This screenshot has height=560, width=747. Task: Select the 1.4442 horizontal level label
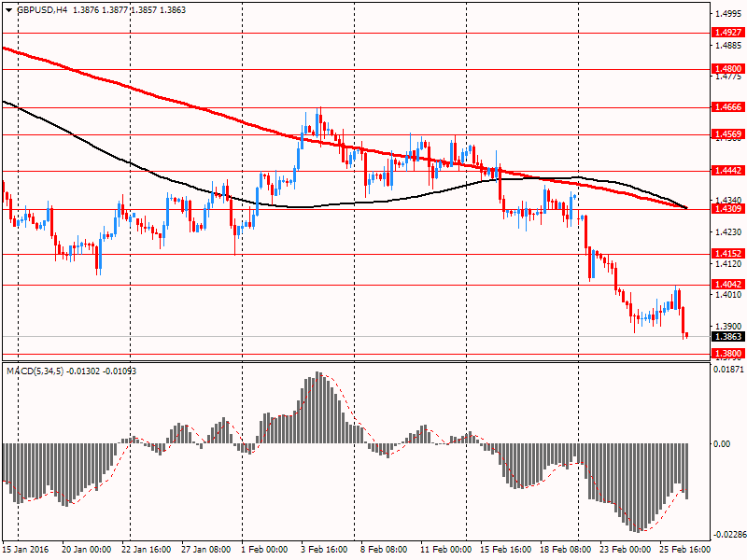(727, 171)
